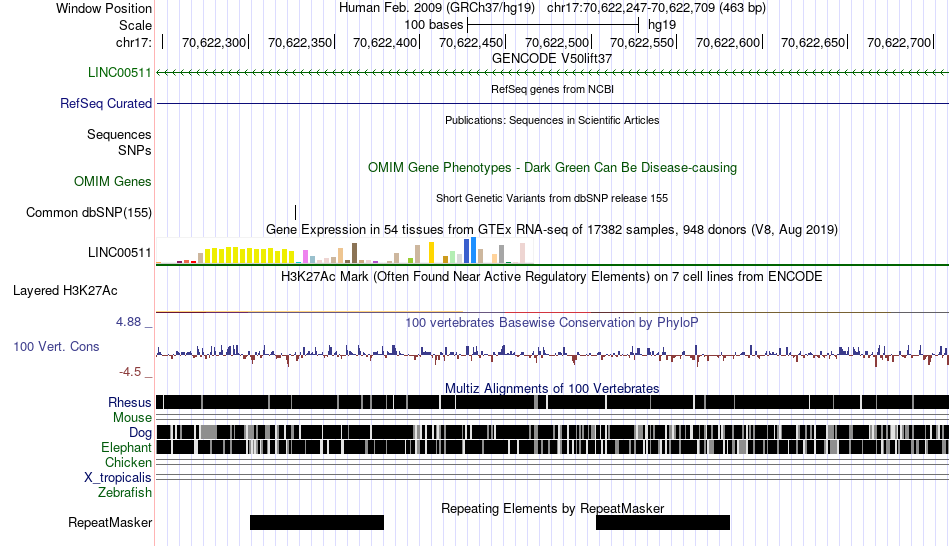
Task: Click the RepeatMasker track label
Action: [110, 522]
